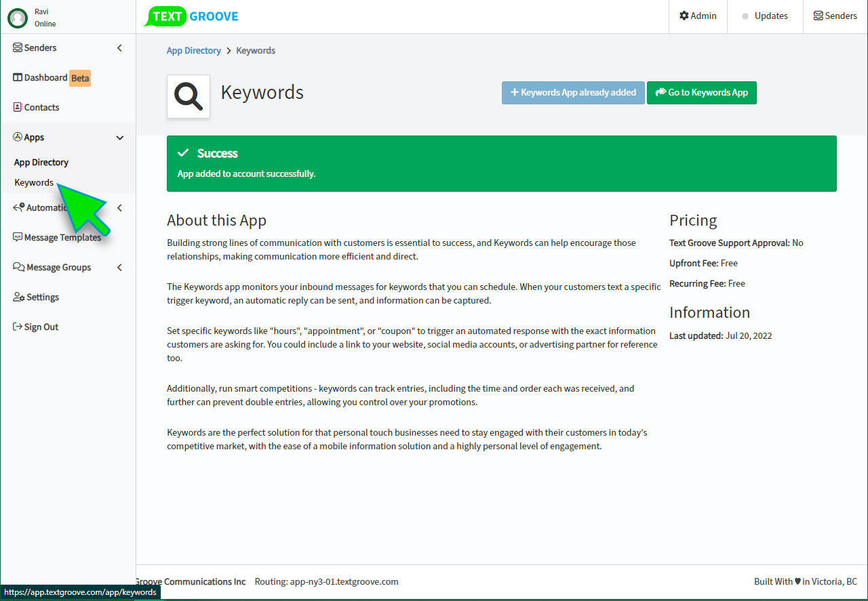Click the Keywords magnifying glass app icon
This screenshot has height=601, width=868.
point(189,96)
